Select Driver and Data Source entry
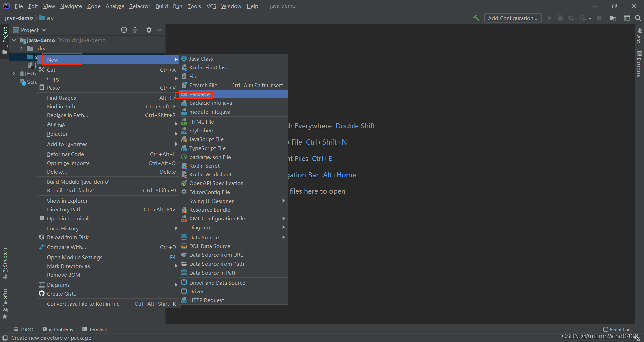Image resolution: width=644 pixels, height=342 pixels. (234, 283)
